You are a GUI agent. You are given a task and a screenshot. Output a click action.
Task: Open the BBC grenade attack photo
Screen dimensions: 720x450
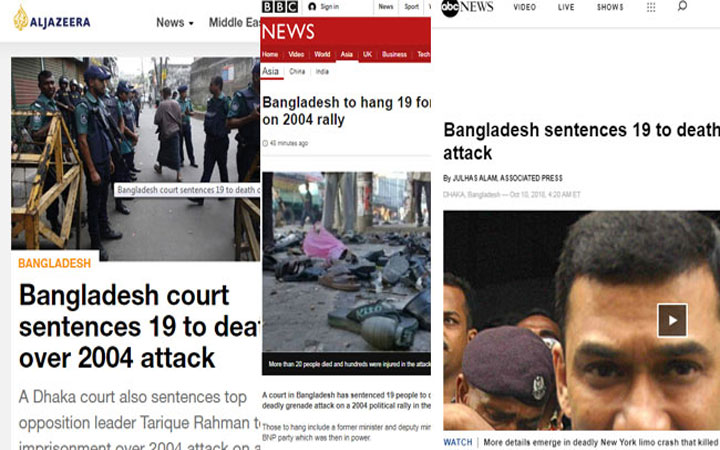(346, 262)
